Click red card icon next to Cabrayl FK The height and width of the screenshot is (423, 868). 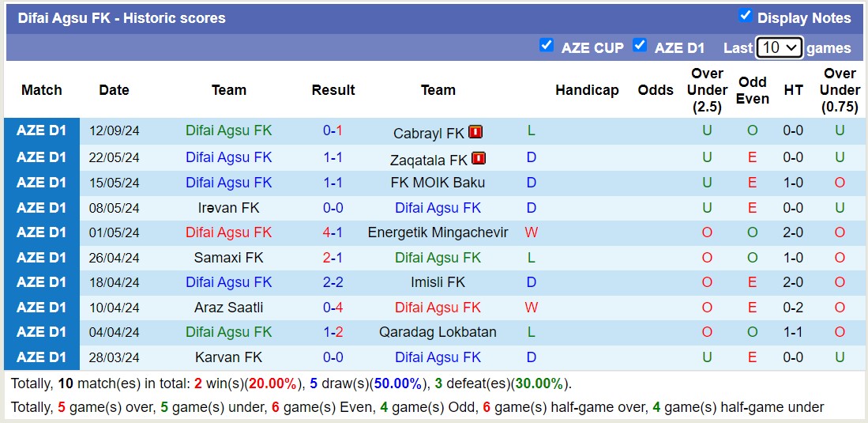tap(475, 132)
